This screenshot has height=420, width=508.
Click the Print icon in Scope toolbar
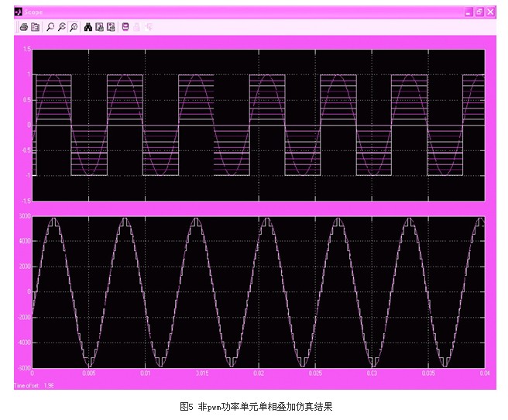pos(24,27)
